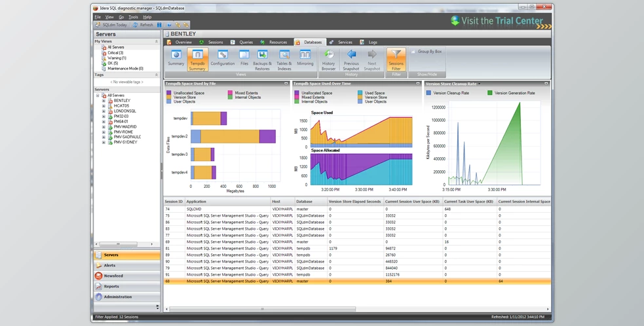Click the PM32-03 server status icon
The image size is (644, 326).
click(x=110, y=117)
